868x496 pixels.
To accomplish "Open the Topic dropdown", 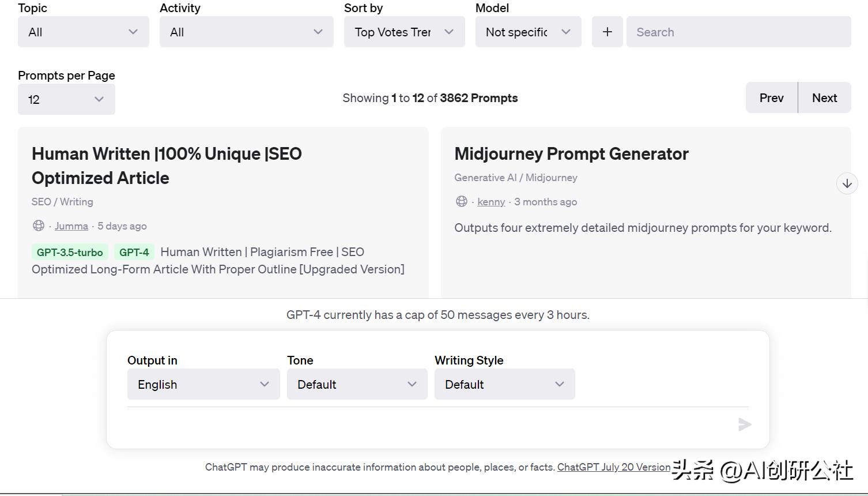I will coord(84,32).
